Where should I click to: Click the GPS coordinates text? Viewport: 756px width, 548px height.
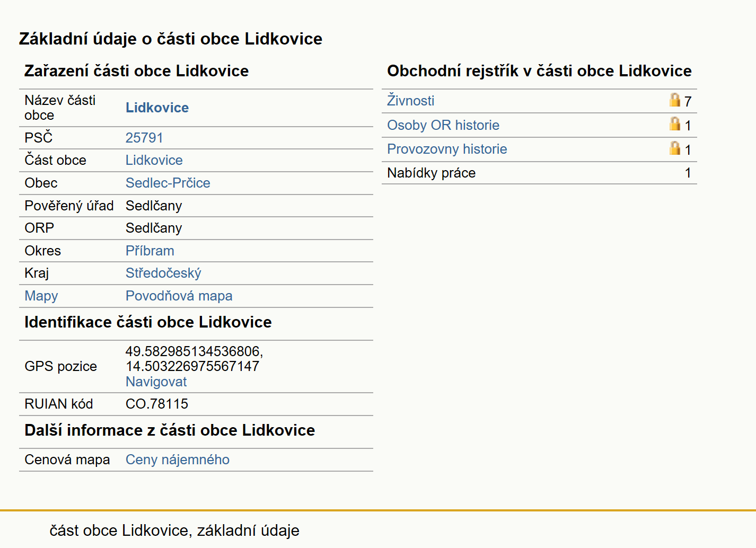click(x=194, y=359)
